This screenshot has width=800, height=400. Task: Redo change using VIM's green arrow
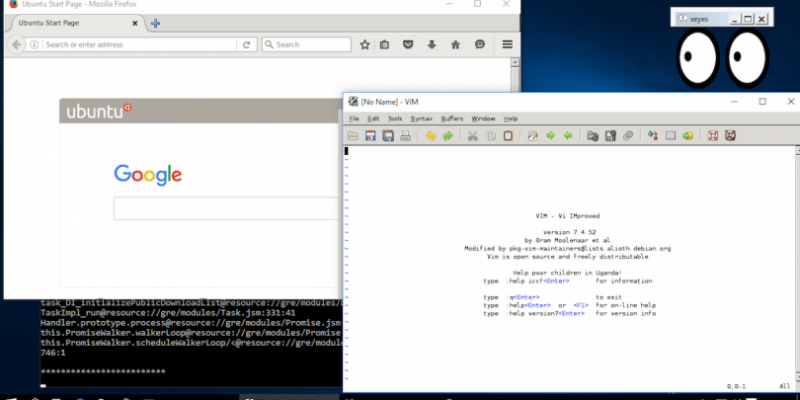(448, 136)
